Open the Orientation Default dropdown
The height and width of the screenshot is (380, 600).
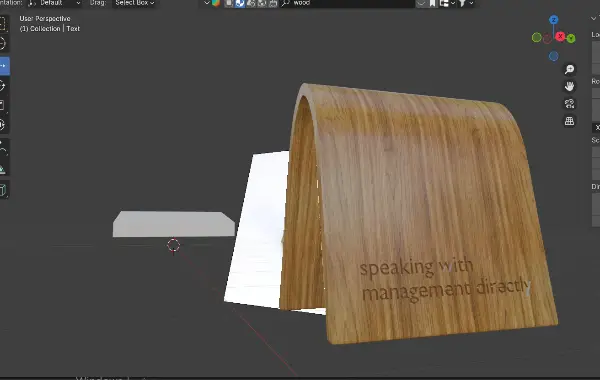click(54, 3)
